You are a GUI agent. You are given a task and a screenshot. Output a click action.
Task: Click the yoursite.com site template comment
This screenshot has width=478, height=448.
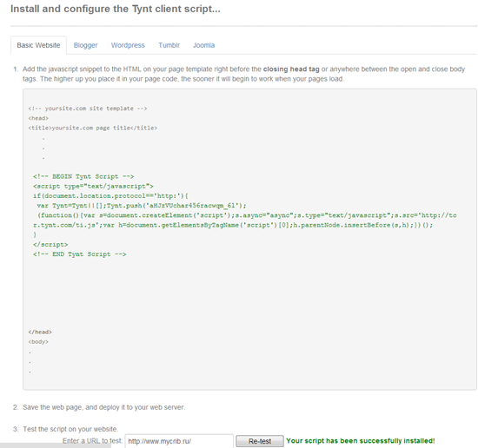click(x=88, y=109)
